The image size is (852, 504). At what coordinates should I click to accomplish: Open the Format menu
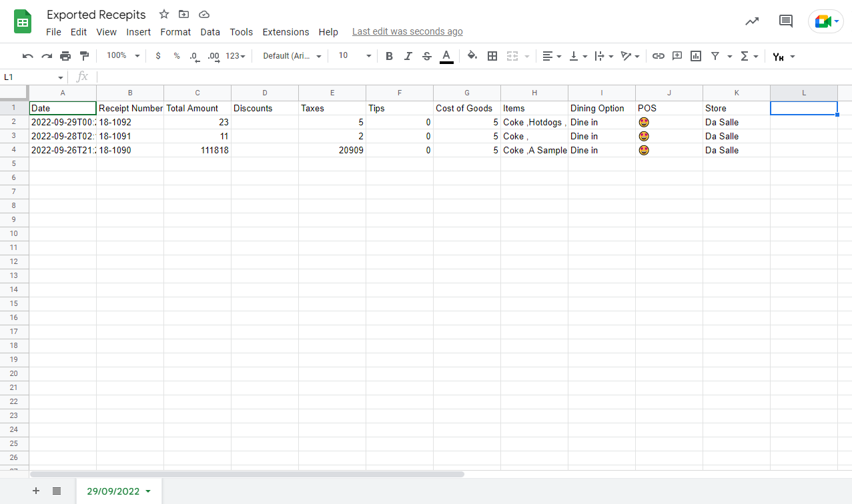click(175, 31)
